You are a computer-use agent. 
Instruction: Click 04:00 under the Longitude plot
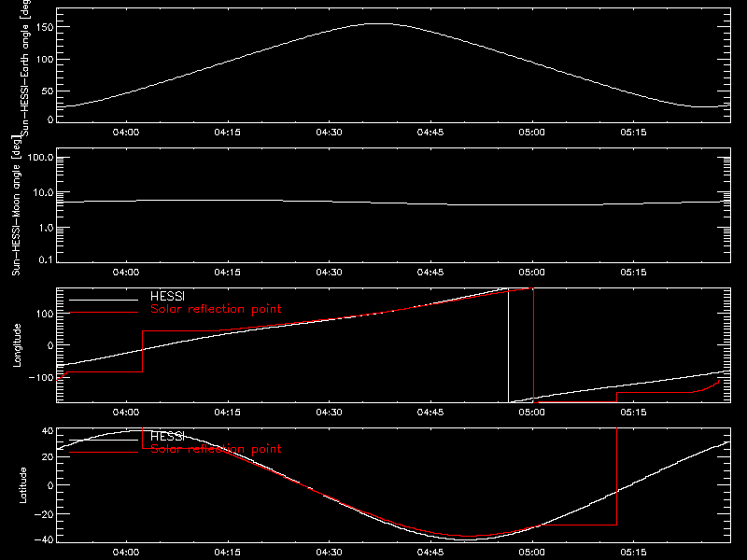tap(126, 412)
